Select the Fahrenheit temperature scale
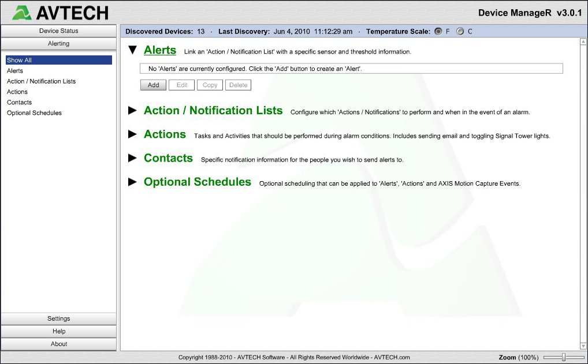The width and height of the screenshot is (588, 364). pos(439,32)
